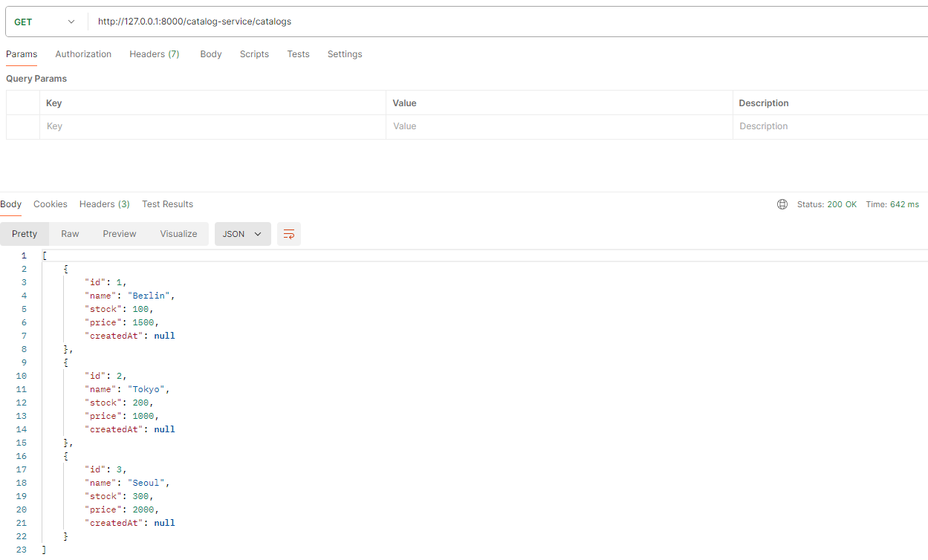Click the "Tokyo" name value
Screen dimensions: 928x560
coord(147,389)
